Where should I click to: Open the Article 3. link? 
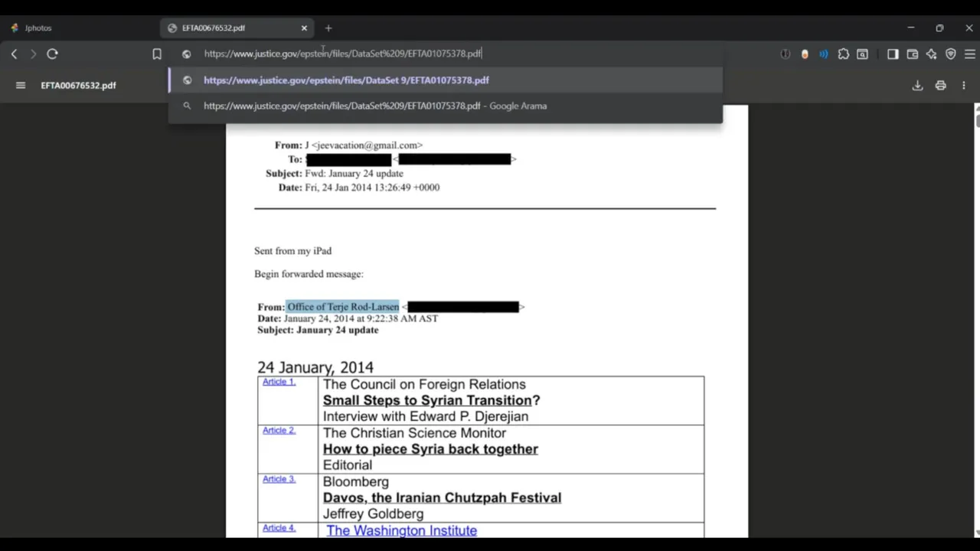[279, 479]
